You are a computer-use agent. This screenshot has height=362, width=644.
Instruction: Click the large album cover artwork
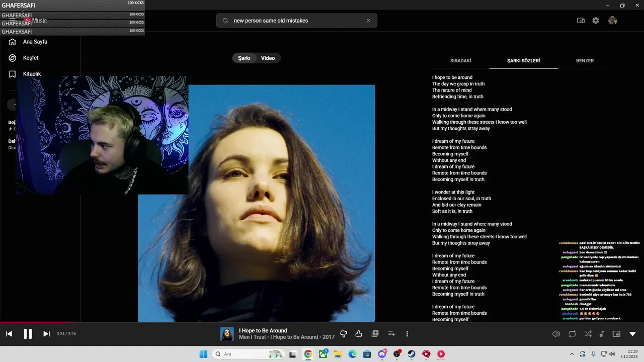coord(256,203)
